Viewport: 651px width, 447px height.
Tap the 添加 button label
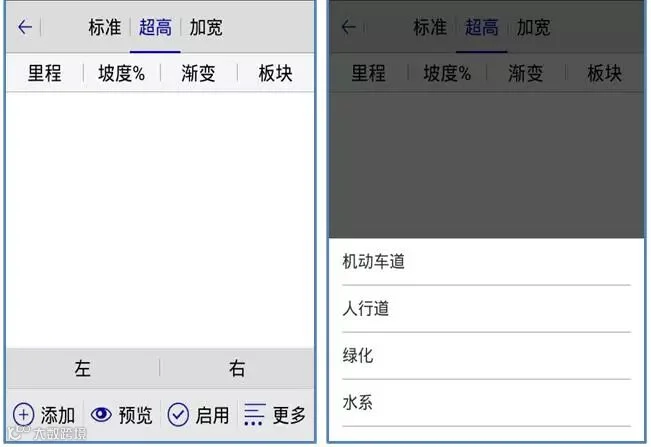coord(58,415)
